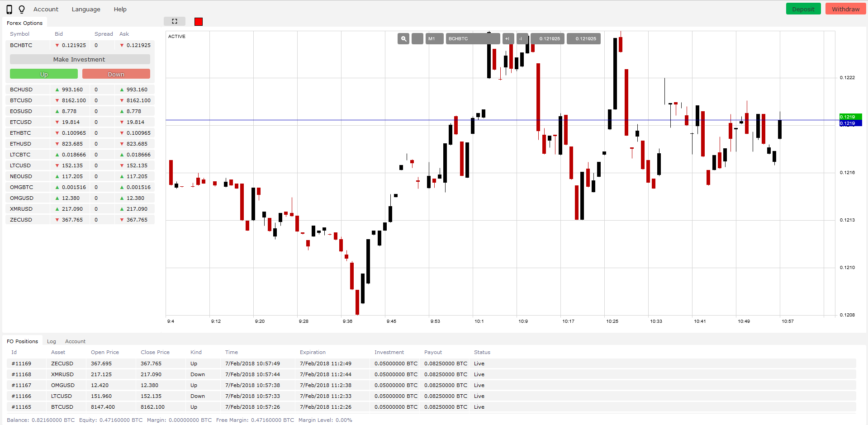This screenshot has width=868, height=425.
Task: Click the blank gray chart toolbar button
Action: (417, 39)
